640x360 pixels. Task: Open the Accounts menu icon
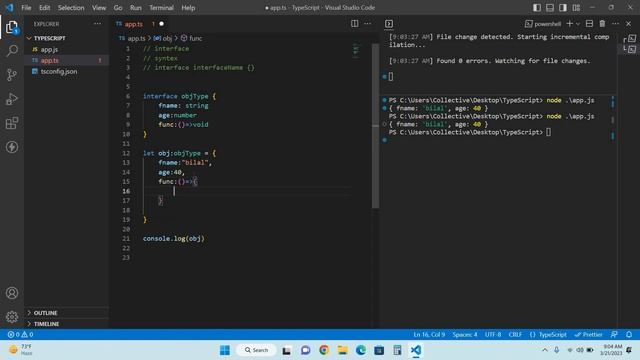click(12, 293)
